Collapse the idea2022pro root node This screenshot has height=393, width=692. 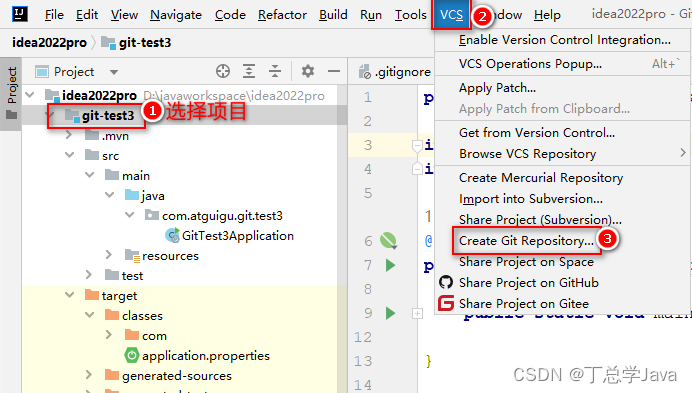[x=30, y=94]
